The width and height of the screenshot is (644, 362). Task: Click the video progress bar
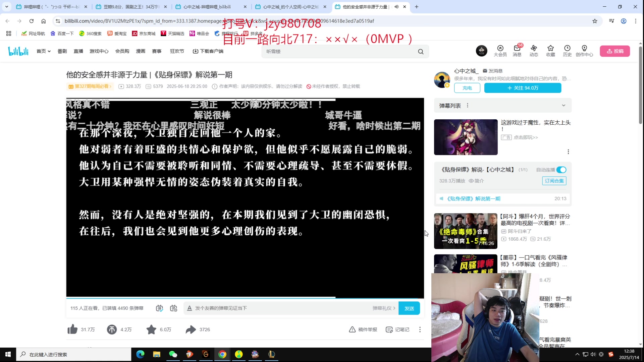245,297
